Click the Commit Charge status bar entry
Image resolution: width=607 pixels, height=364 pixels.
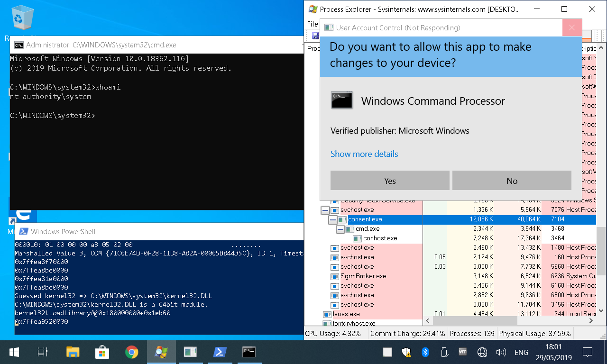[x=408, y=334]
